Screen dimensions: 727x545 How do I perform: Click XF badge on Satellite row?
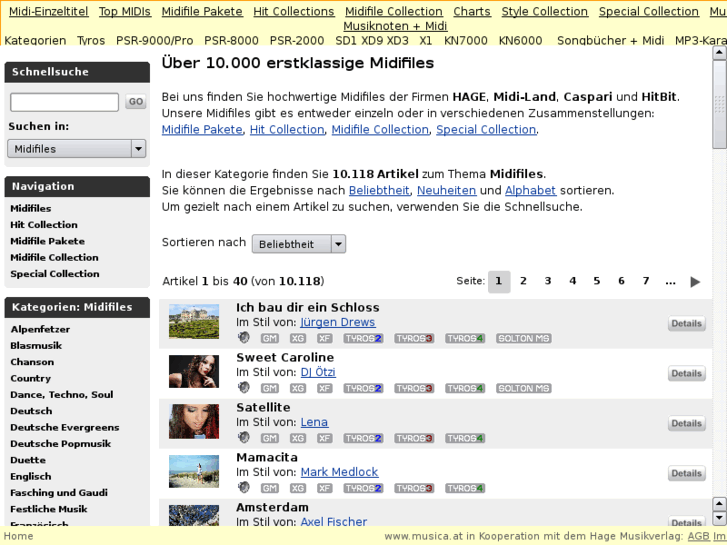point(325,438)
